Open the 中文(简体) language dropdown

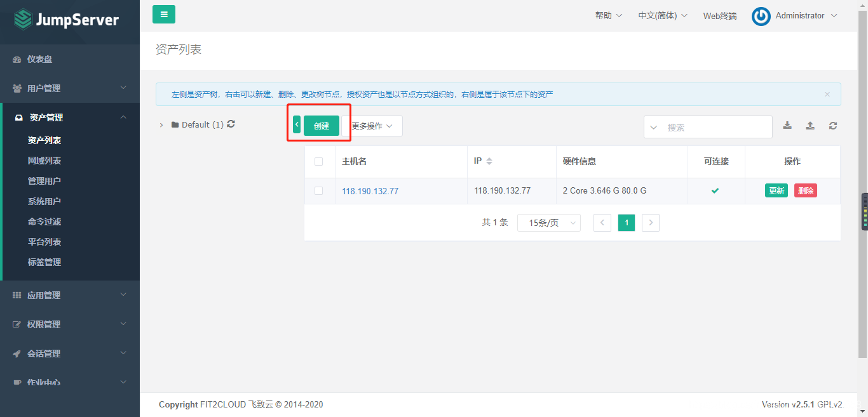tap(663, 15)
